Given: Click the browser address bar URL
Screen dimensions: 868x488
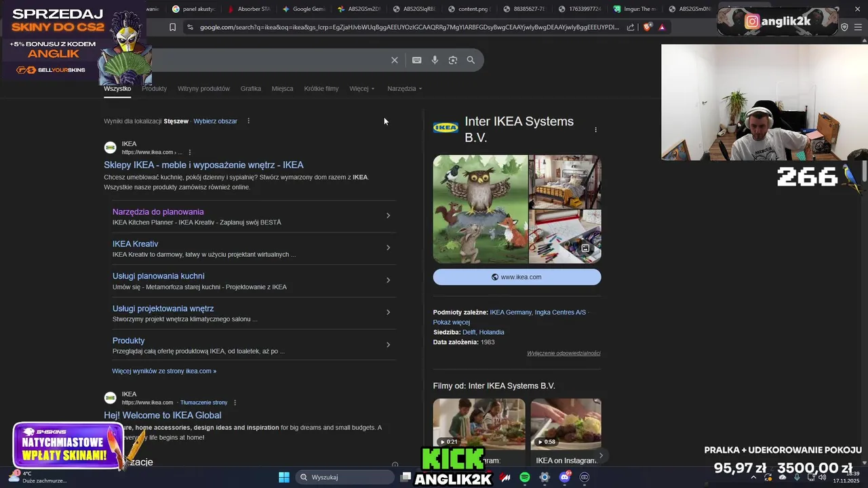Looking at the screenshot, I should (x=410, y=27).
